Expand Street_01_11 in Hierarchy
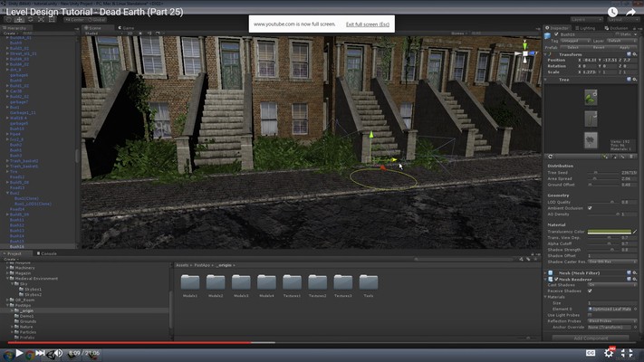The height and width of the screenshot is (362, 644). point(7,53)
